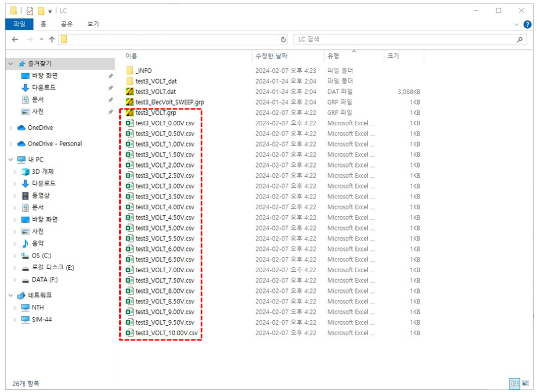Open the 보기 ribbon tab
537x392 pixels.
coord(93,24)
